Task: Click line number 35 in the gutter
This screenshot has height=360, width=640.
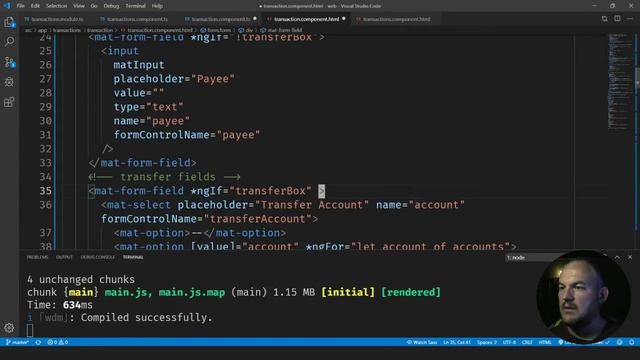Action: pos(46,191)
